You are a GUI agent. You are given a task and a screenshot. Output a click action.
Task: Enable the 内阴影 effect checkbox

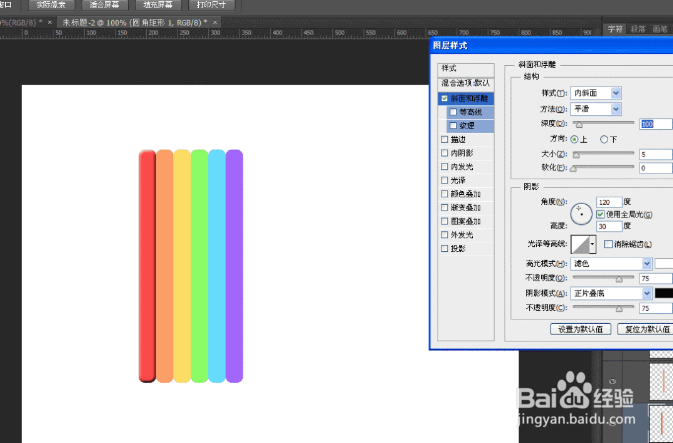pos(444,153)
